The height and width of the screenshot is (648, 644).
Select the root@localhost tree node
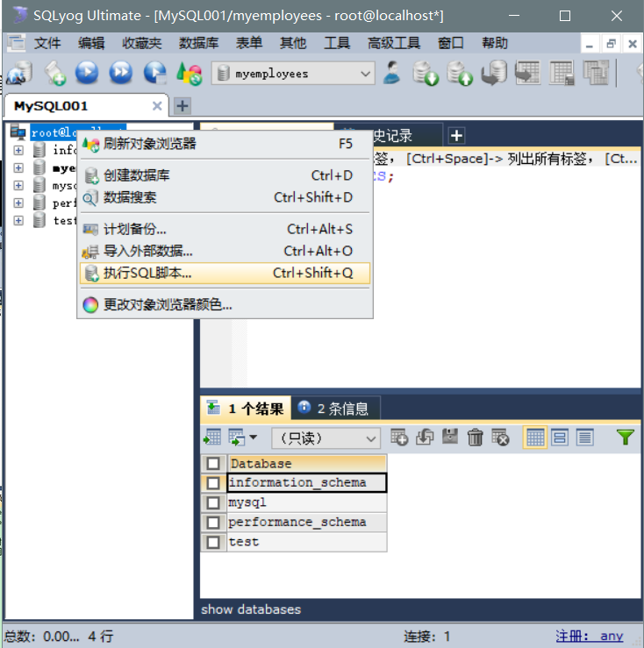54,132
